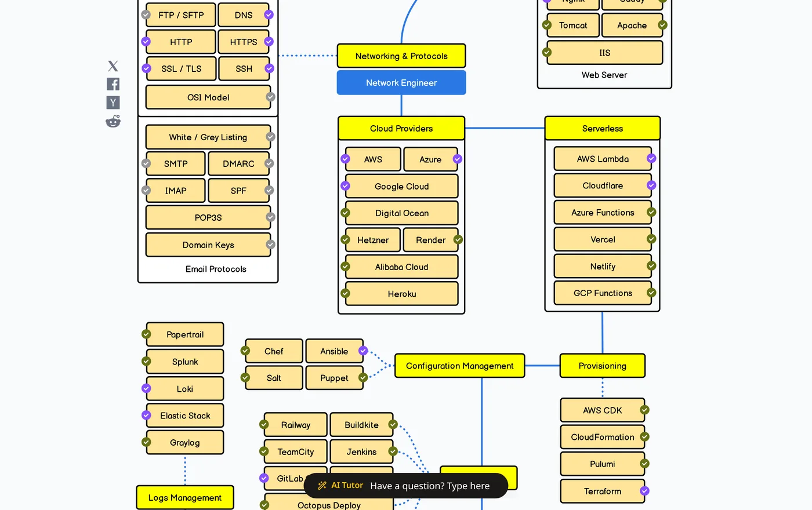Select the Cloud Providers topic node
This screenshot has width=812, height=510.
coord(401,129)
